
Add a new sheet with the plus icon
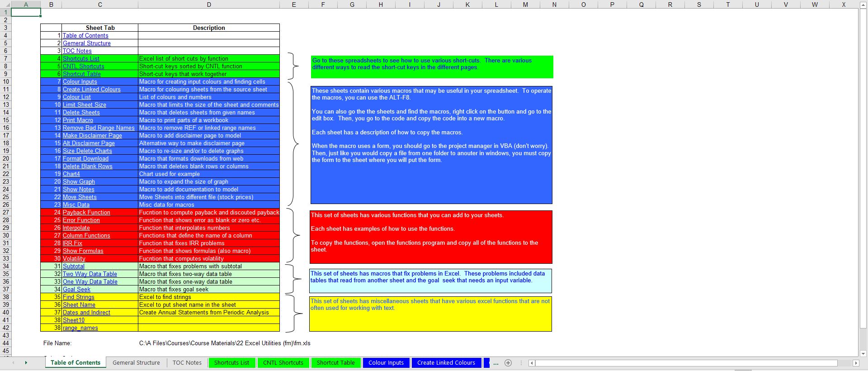(x=508, y=363)
